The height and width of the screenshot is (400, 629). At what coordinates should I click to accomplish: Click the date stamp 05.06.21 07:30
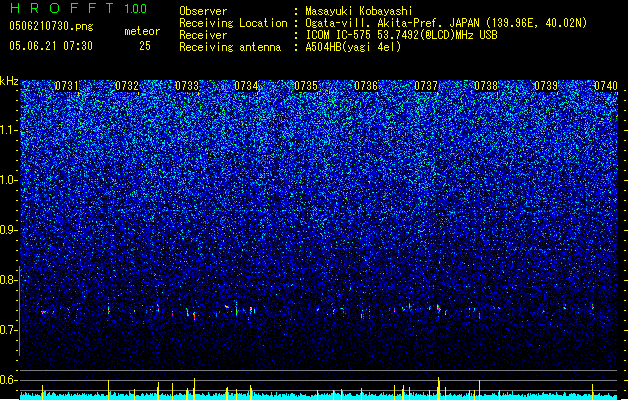click(51, 46)
